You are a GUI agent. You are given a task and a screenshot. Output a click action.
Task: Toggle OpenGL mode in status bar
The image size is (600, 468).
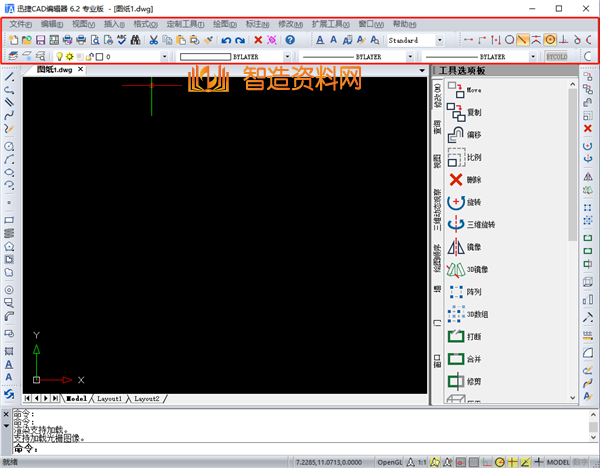click(390, 462)
